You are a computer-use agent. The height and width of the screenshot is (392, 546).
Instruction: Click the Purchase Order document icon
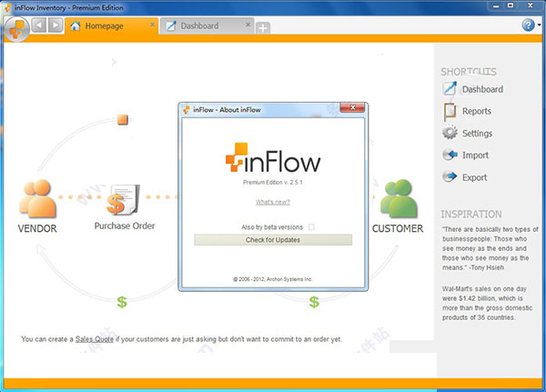(x=123, y=199)
